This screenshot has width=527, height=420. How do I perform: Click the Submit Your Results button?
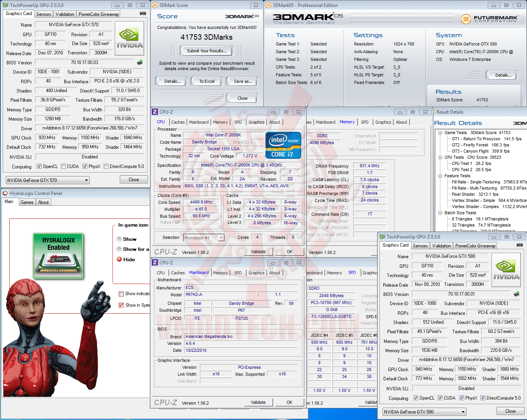pos(207,51)
